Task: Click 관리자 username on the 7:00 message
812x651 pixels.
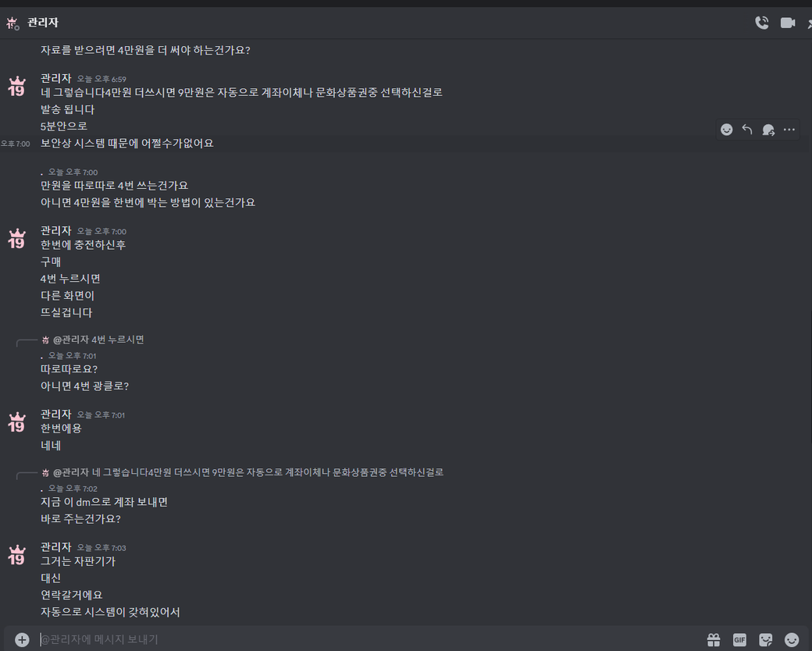Action: point(56,230)
